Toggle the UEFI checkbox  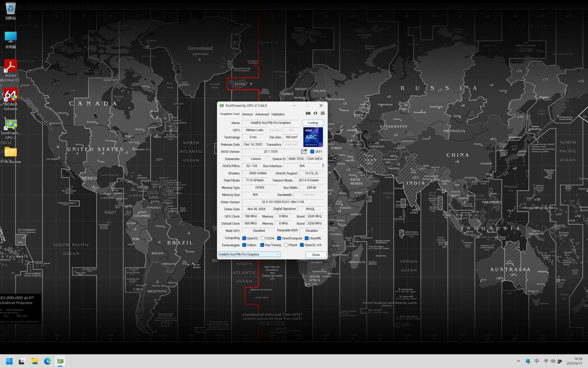coord(312,152)
